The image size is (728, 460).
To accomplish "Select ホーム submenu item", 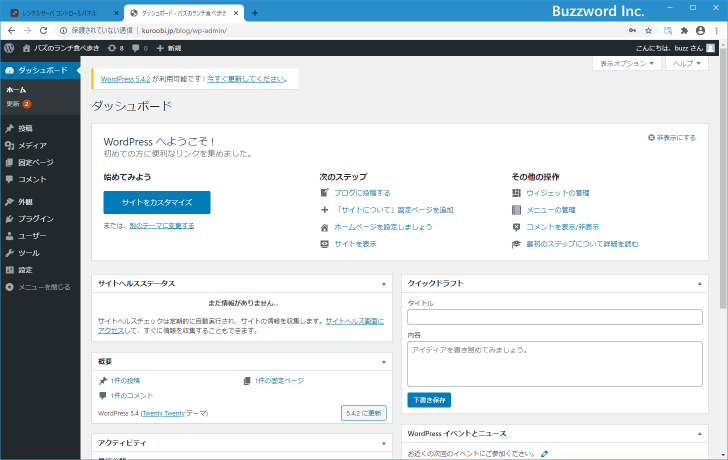I will tap(16, 90).
